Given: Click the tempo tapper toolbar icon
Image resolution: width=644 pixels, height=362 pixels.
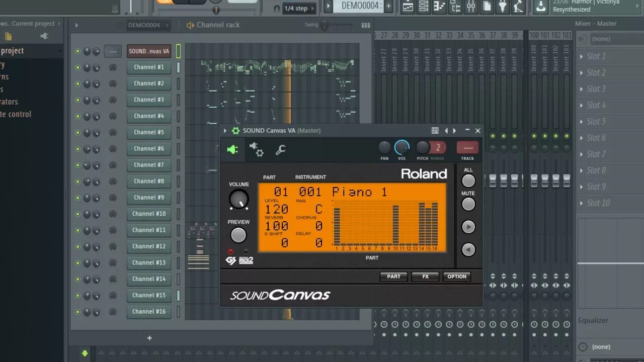Looking at the screenshot, I should [x=518, y=7].
